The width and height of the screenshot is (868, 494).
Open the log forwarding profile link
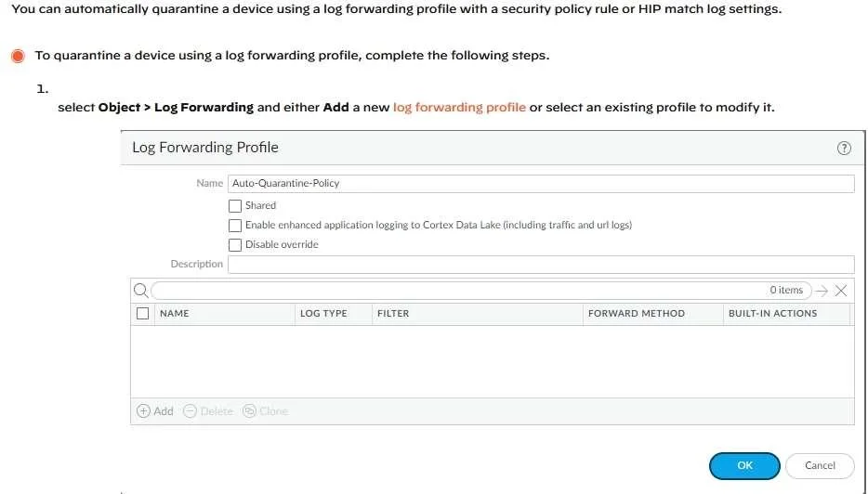(x=459, y=107)
